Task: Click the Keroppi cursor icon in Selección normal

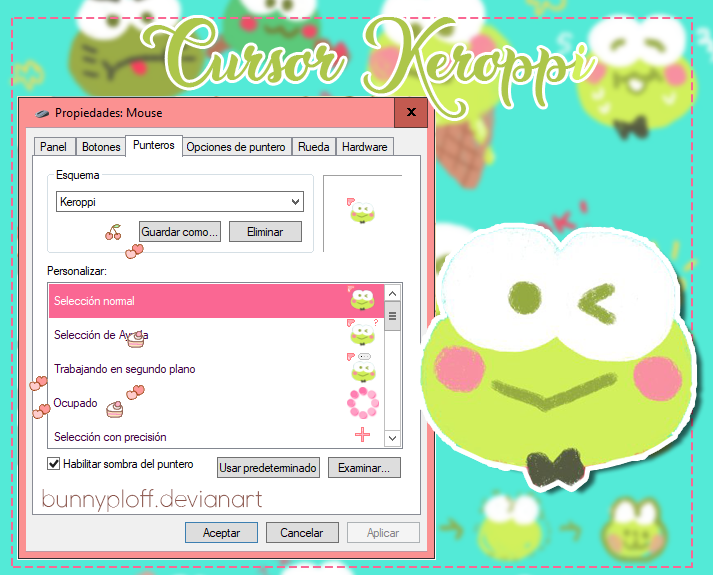Action: pyautogui.click(x=362, y=298)
